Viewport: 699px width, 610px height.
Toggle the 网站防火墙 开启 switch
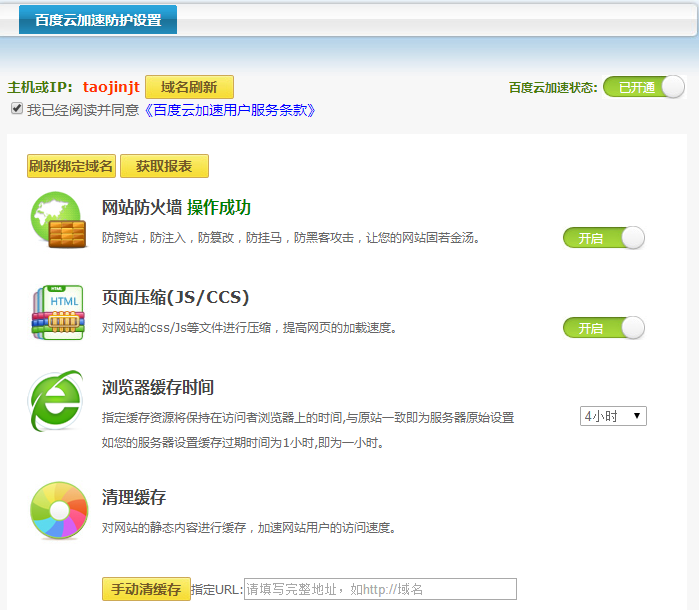(x=604, y=238)
